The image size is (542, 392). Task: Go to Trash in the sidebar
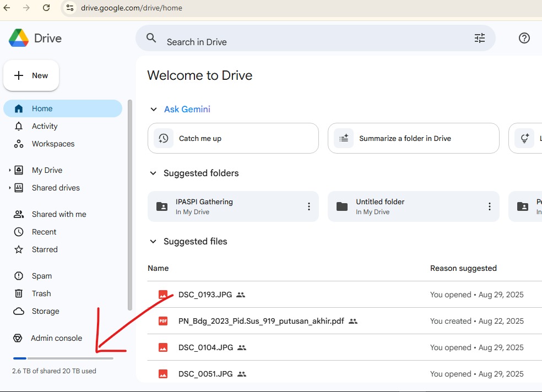pos(41,293)
